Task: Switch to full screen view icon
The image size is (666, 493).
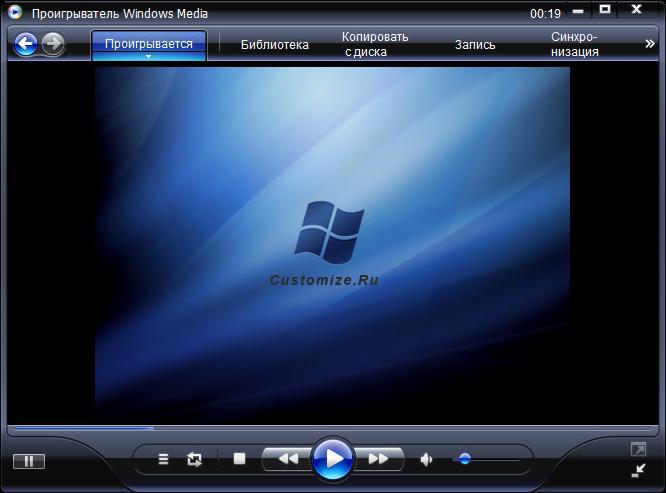Action: click(x=638, y=449)
